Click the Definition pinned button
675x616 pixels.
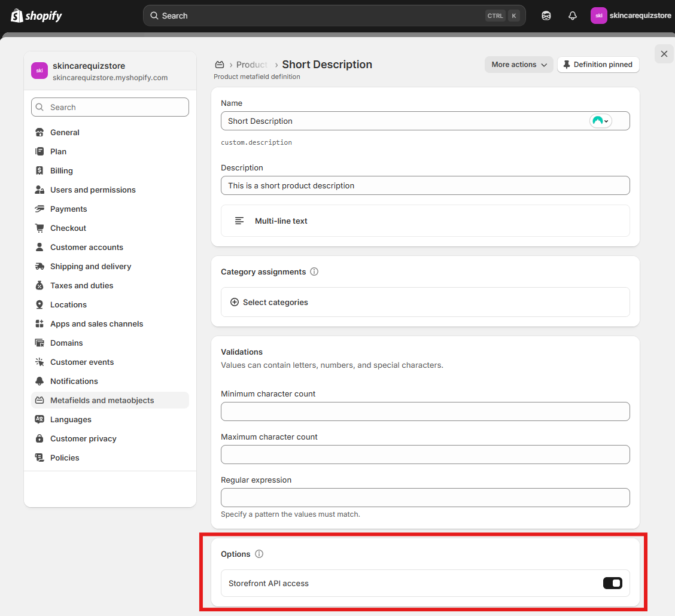[598, 65]
